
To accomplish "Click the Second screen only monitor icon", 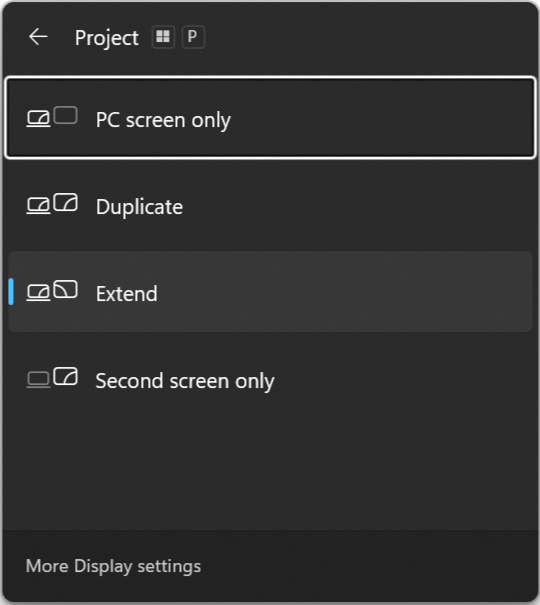I will [x=66, y=376].
